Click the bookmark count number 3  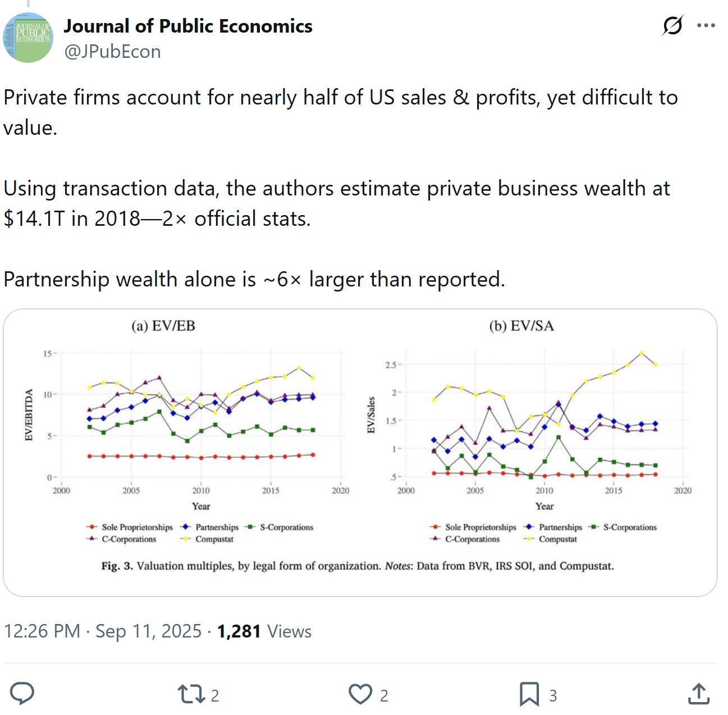pos(553,696)
